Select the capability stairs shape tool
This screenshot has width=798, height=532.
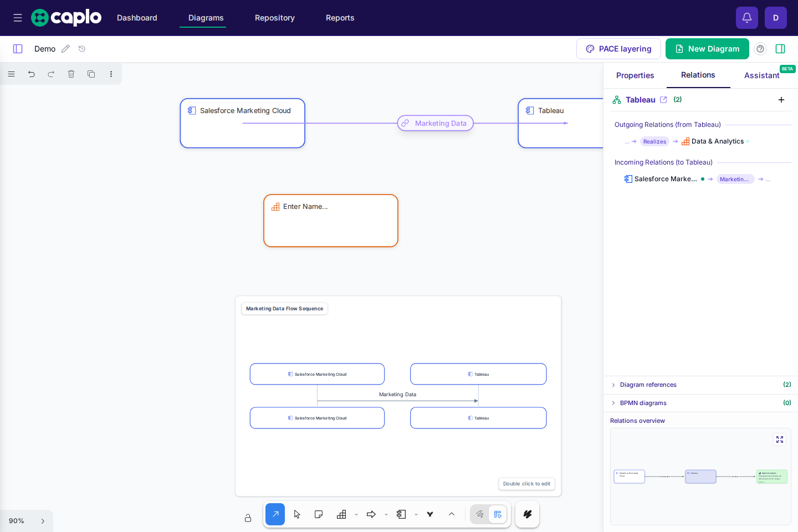click(x=341, y=514)
